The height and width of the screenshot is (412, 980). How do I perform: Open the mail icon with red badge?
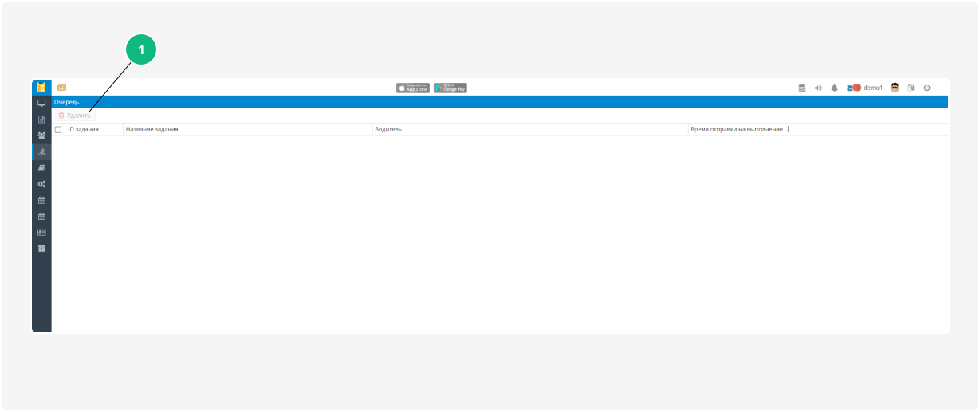853,88
